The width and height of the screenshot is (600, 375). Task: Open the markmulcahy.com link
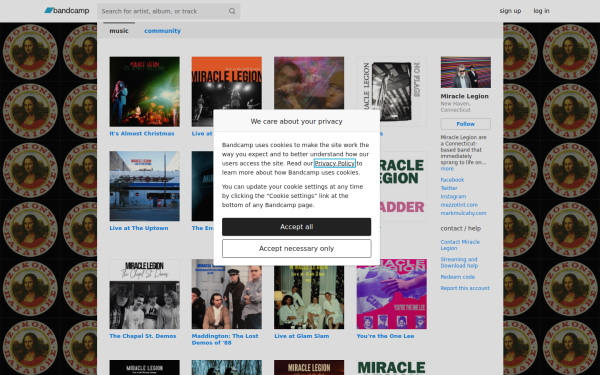coord(463,214)
